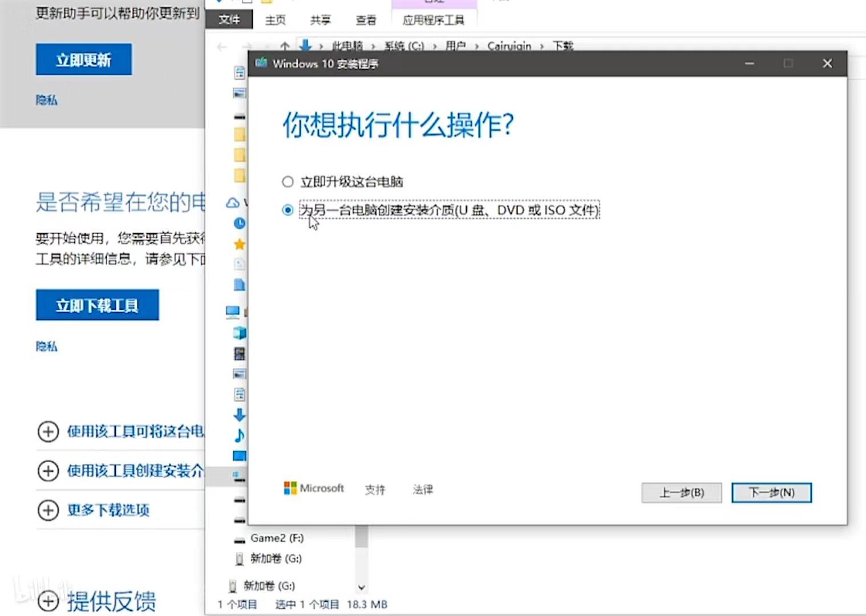Screen dimensions: 866x616
Task: Click the navigation pane scrollbar thumb
Action: point(361,536)
